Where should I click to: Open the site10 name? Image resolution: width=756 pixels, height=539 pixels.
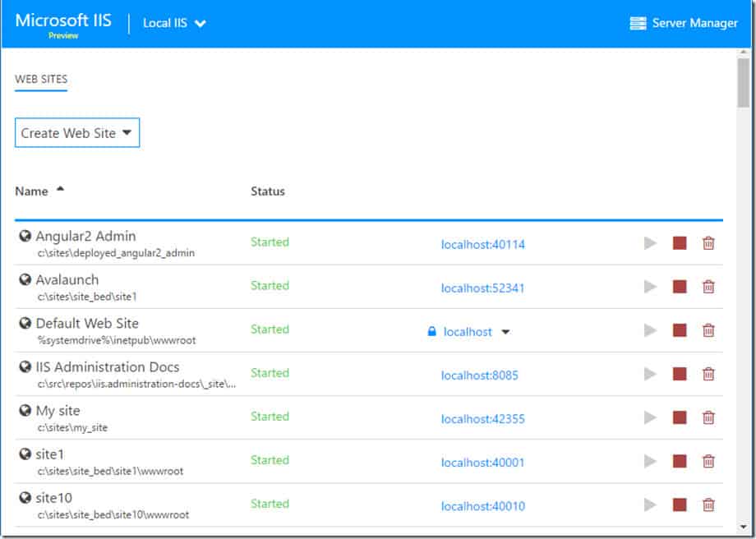tap(54, 498)
